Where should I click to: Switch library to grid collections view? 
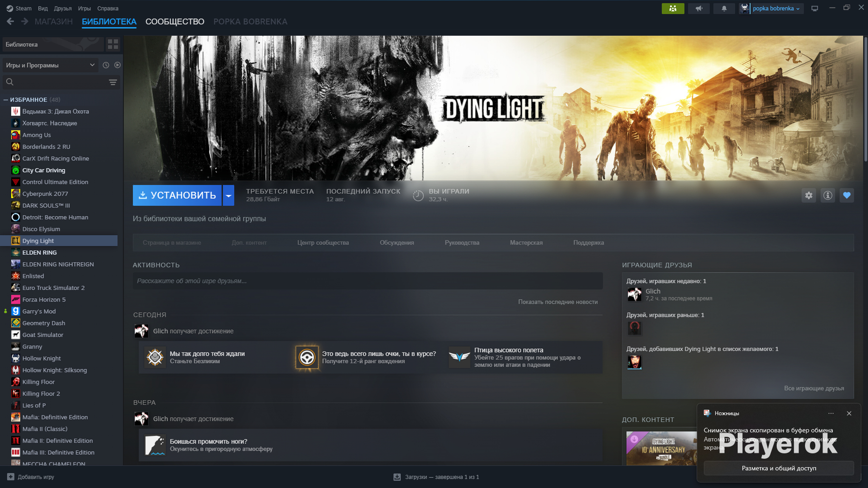(x=113, y=44)
